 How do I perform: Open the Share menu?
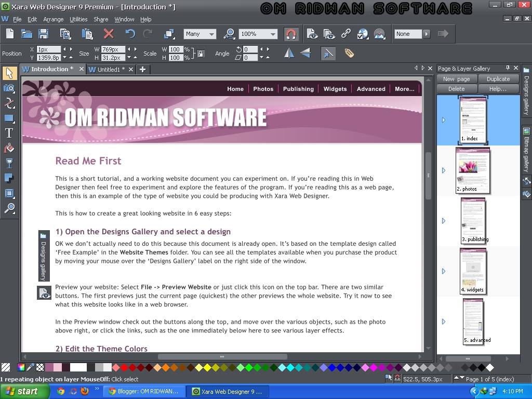101,19
